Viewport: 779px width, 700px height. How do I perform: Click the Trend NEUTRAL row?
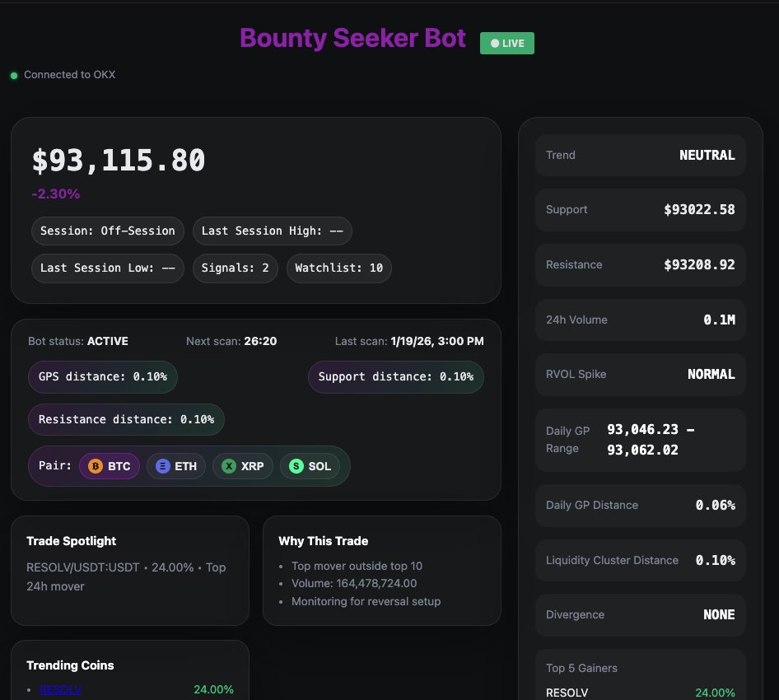point(641,155)
